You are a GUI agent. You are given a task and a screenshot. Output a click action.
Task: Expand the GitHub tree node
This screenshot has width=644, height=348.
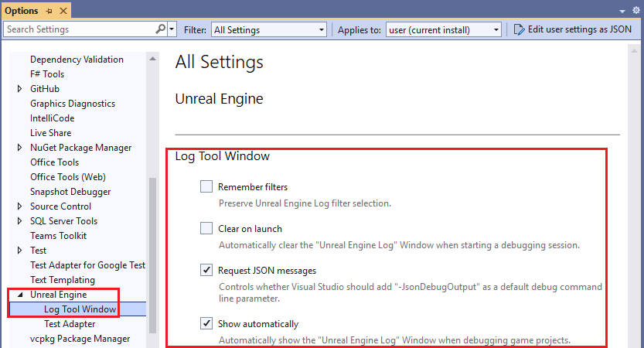[x=20, y=89]
